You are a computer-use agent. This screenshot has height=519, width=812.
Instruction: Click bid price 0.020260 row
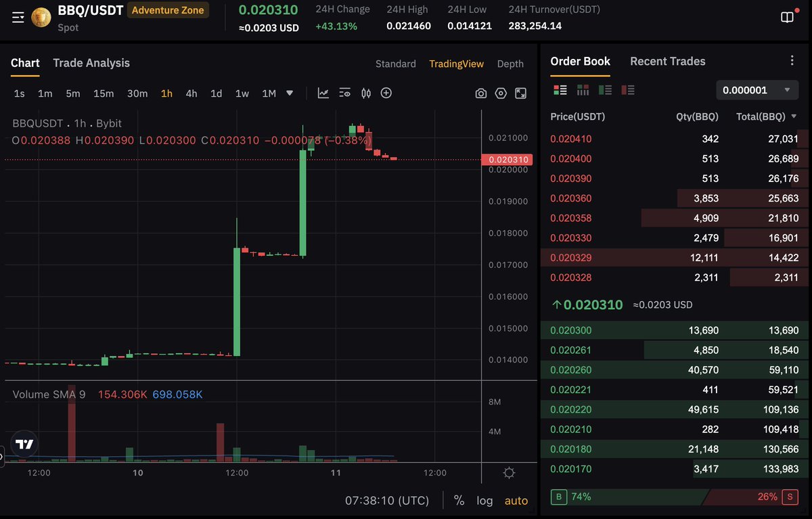[675, 370]
